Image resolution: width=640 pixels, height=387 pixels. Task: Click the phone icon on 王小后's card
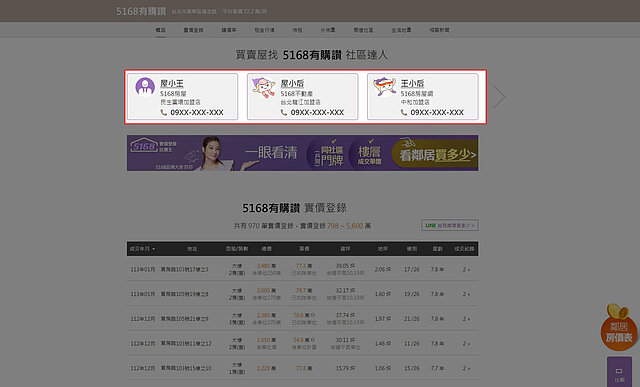tap(404, 112)
